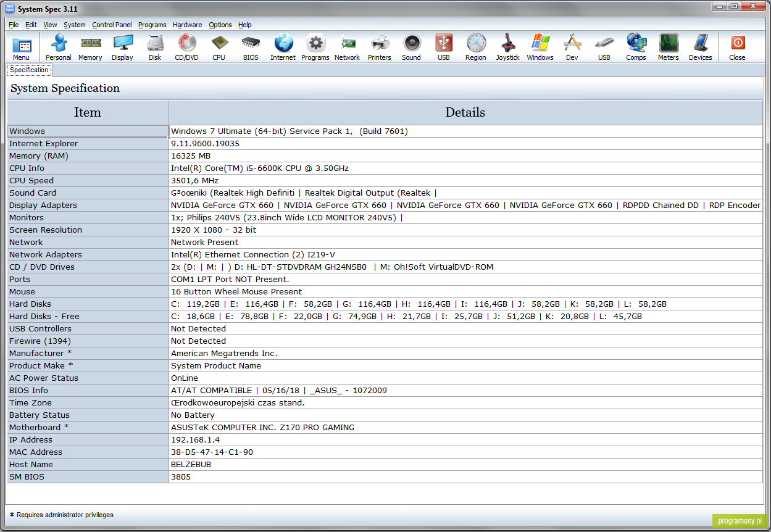
Task: Open the CPU toolbar icon
Action: (x=219, y=48)
